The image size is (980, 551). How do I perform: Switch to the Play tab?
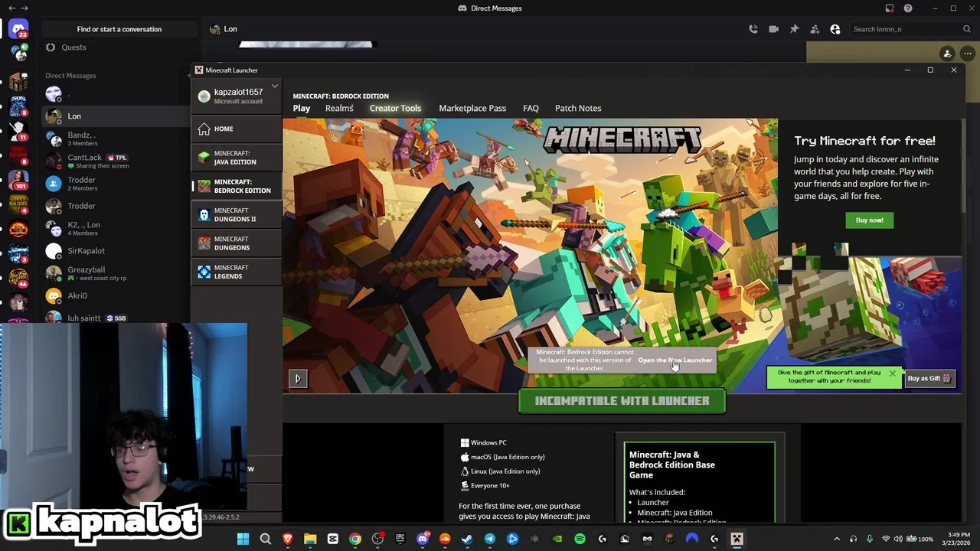(302, 108)
